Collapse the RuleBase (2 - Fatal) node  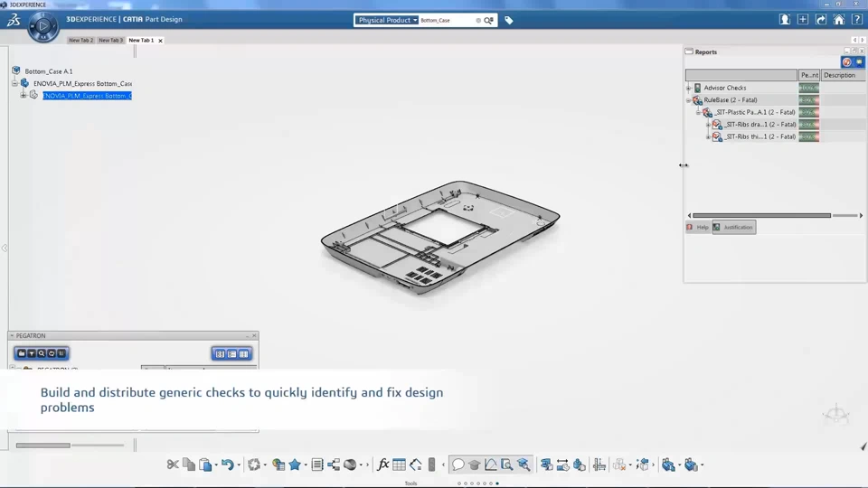pos(689,100)
